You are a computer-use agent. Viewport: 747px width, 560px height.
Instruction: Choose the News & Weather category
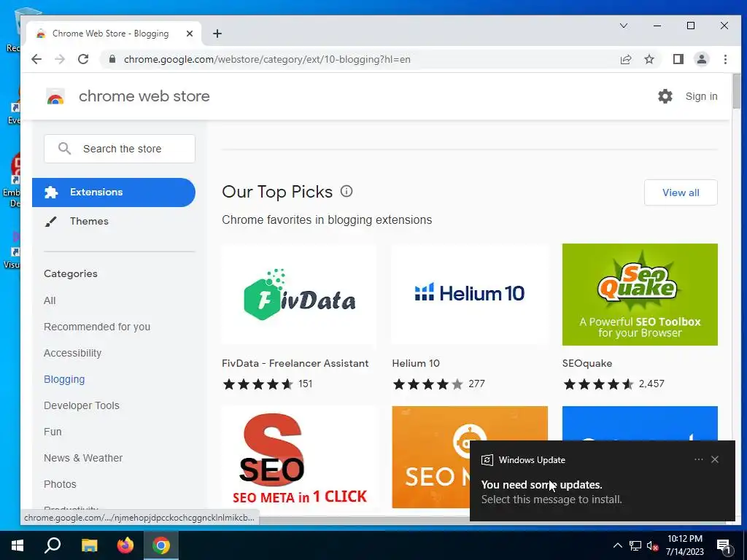(83, 458)
